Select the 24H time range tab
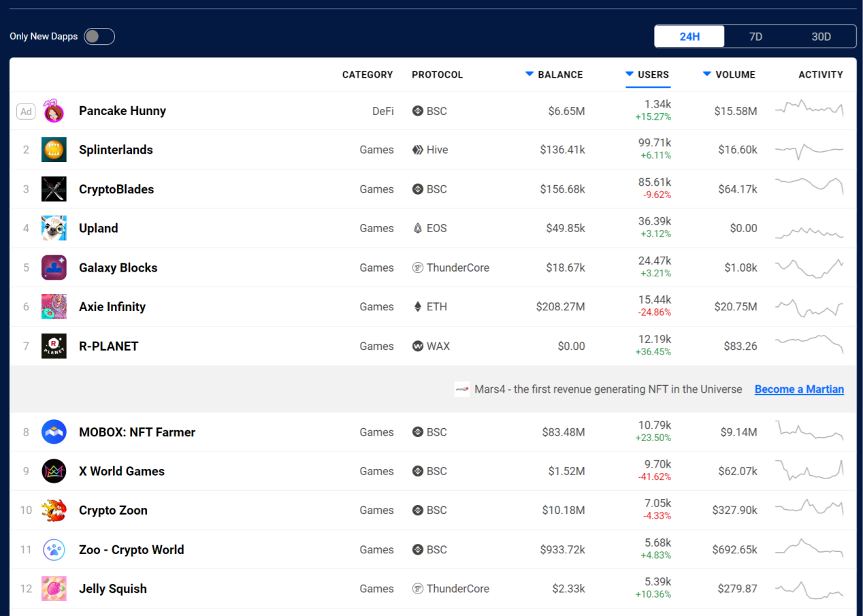 point(689,37)
